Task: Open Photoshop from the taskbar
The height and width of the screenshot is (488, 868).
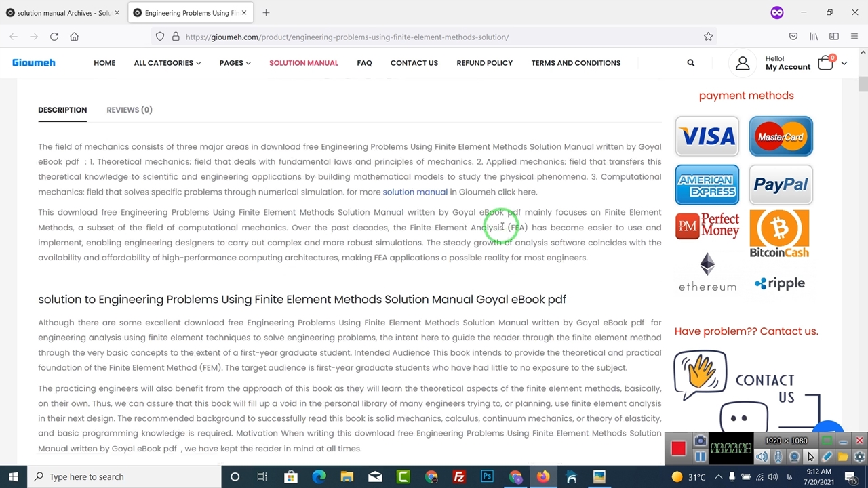Action: click(487, 476)
